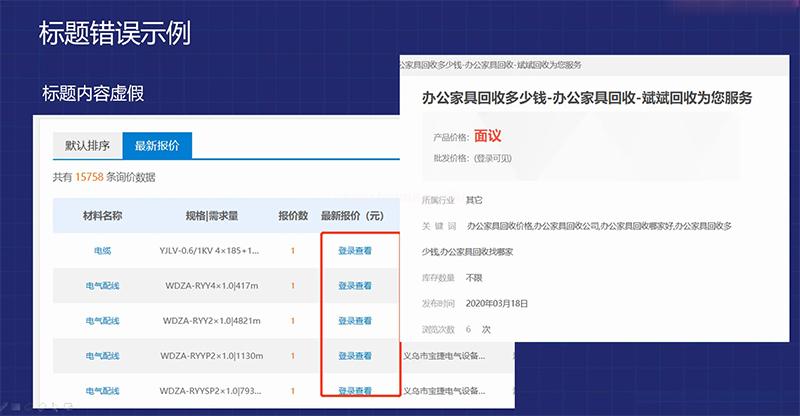The width and height of the screenshot is (800, 416).
Task: Open 电气配线 link in the WDZA-RYY4×1.0 row
Action: [x=103, y=286]
